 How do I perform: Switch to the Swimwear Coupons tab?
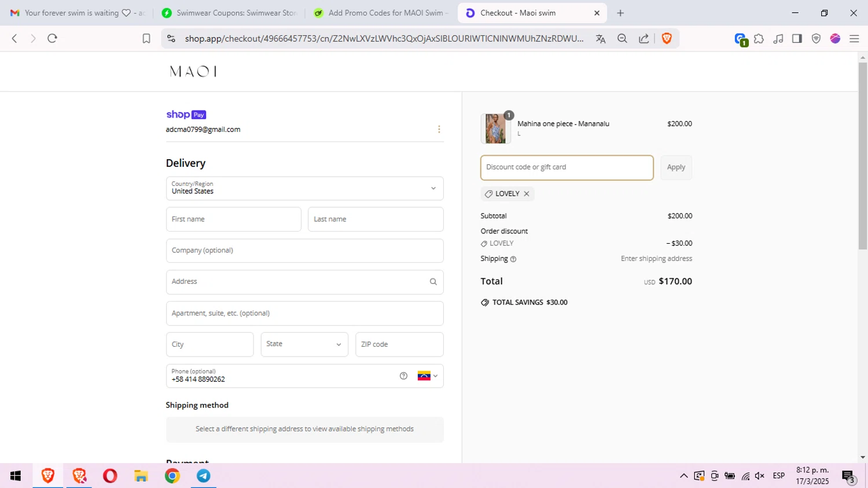229,13
